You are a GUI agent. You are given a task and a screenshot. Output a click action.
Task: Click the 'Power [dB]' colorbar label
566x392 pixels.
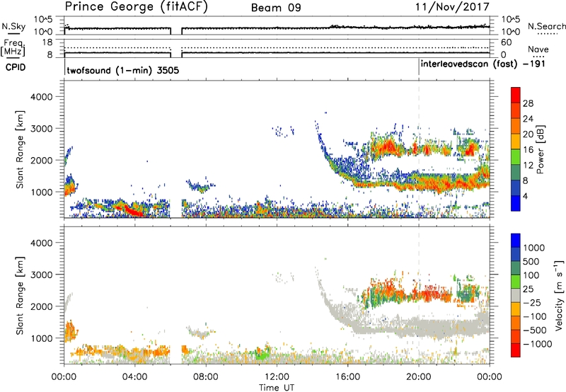point(540,149)
